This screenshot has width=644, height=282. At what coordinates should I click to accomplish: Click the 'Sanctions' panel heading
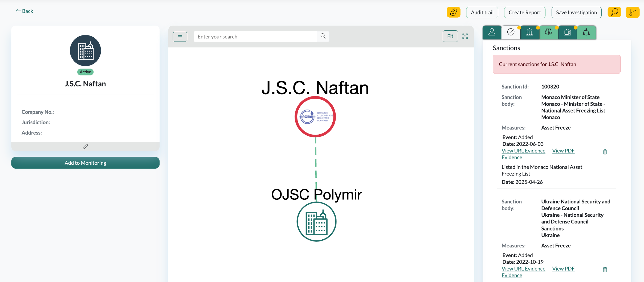[506, 48]
